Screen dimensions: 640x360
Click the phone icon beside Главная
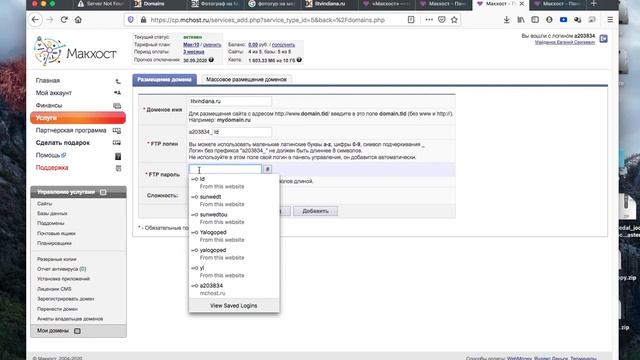tap(118, 81)
